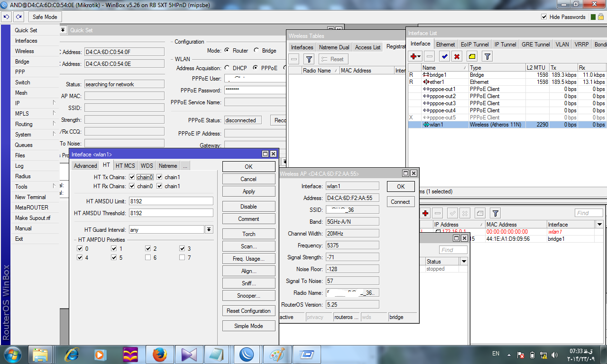Toggle the Hide Passwords checkbox

point(544,17)
